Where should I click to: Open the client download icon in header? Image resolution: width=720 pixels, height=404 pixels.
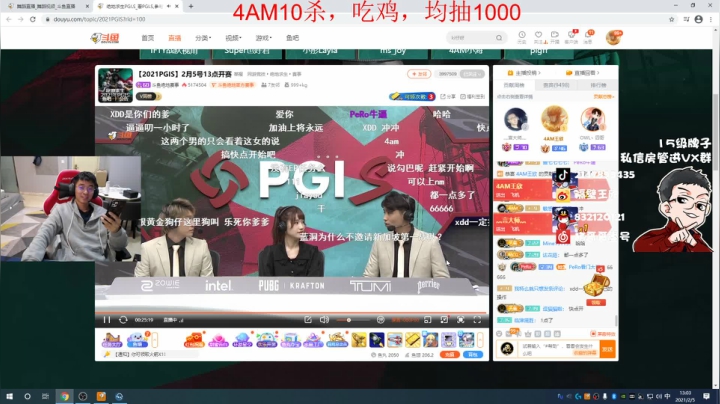[572, 37]
